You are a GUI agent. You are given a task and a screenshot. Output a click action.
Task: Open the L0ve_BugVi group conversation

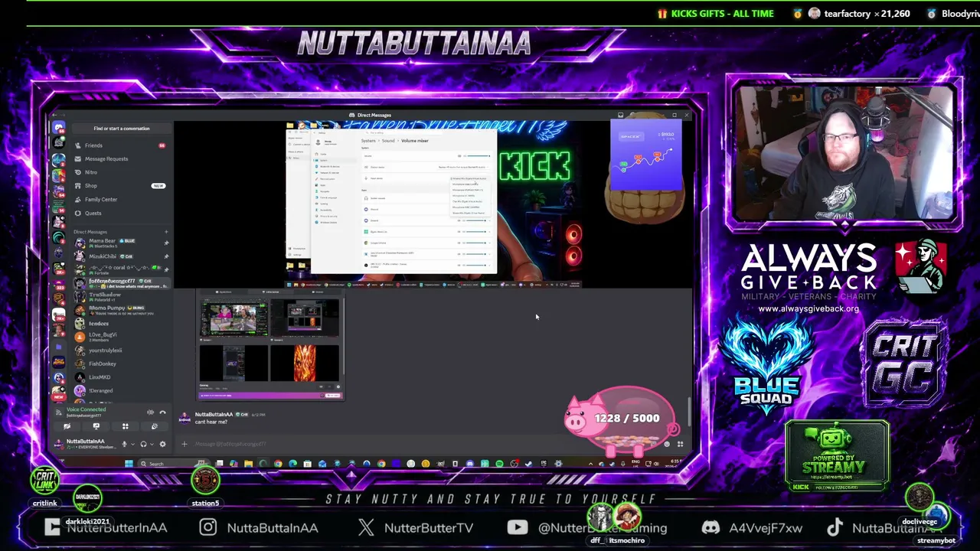(121, 337)
